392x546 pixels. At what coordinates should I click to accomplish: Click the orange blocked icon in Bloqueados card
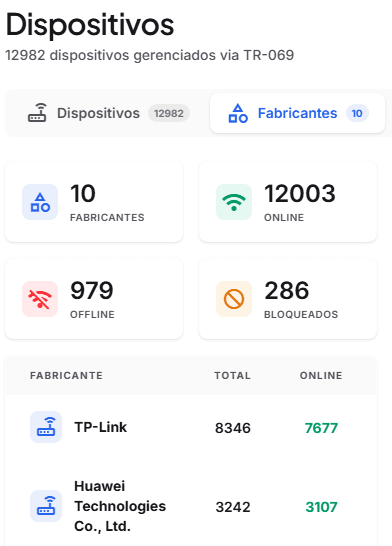234,299
